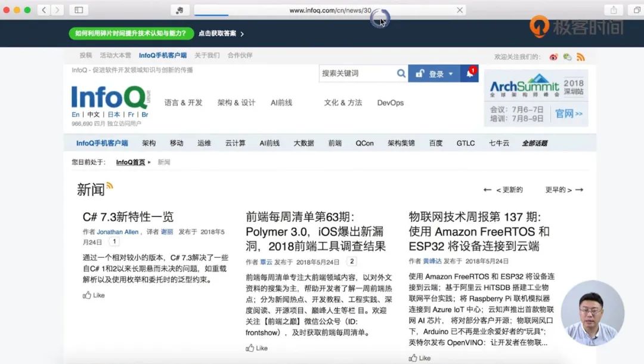
Task: Switch site language to En
Action: point(76,115)
